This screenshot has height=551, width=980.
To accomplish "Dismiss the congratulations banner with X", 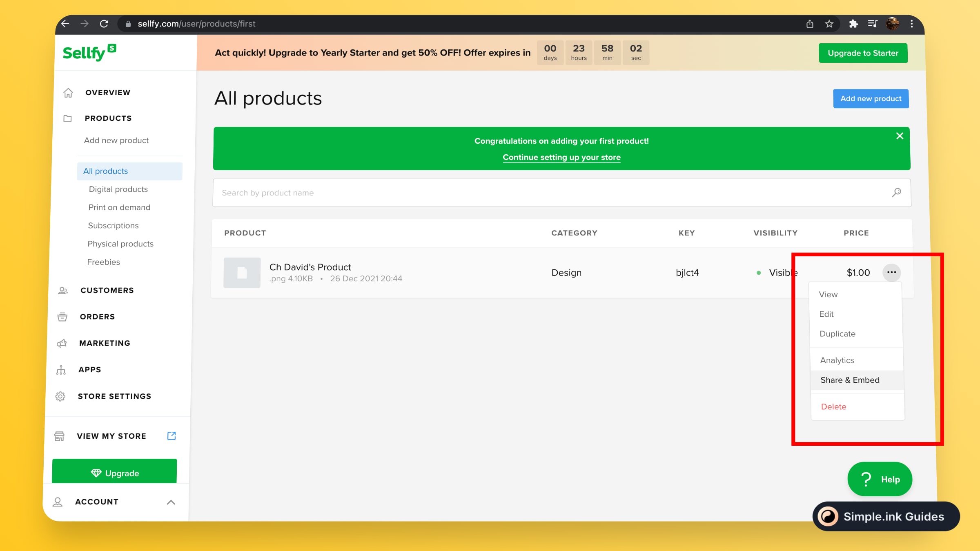I will pyautogui.click(x=900, y=136).
